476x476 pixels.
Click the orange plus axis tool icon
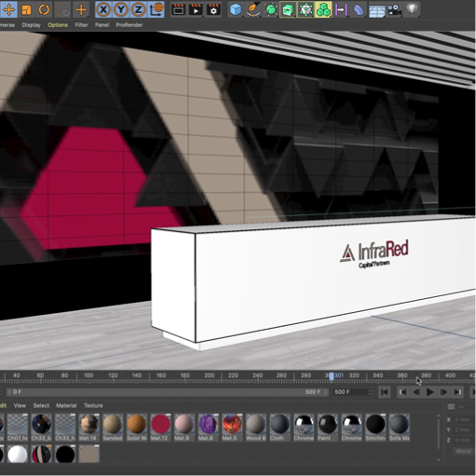pyautogui.click(x=81, y=9)
